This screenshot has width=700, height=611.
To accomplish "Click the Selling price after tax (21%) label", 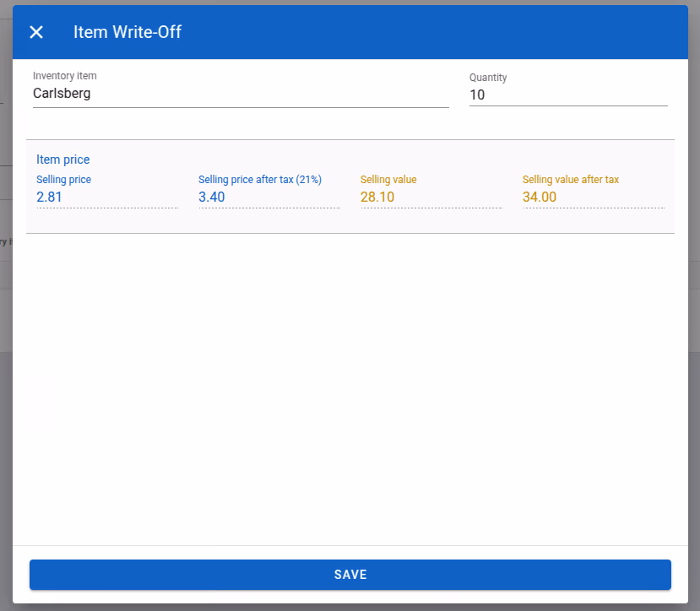I will [x=260, y=180].
